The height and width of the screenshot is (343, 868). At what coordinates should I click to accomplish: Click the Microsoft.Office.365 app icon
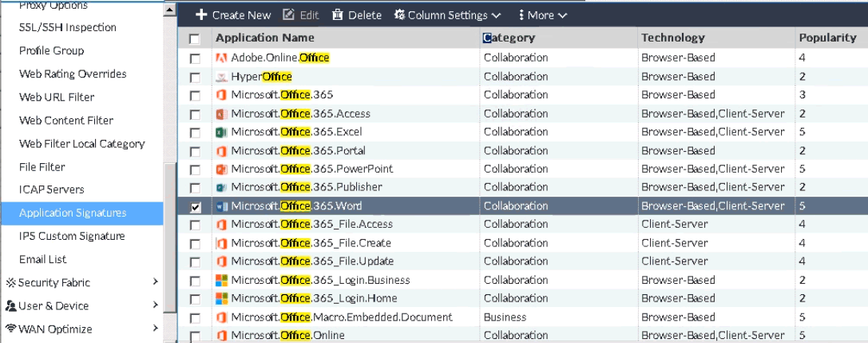point(221,95)
